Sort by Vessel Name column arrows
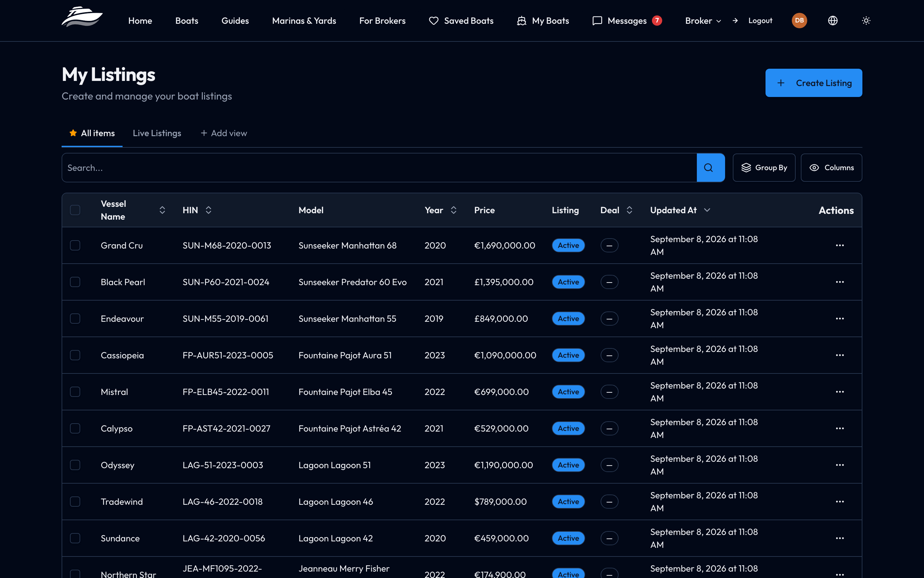 162,210
